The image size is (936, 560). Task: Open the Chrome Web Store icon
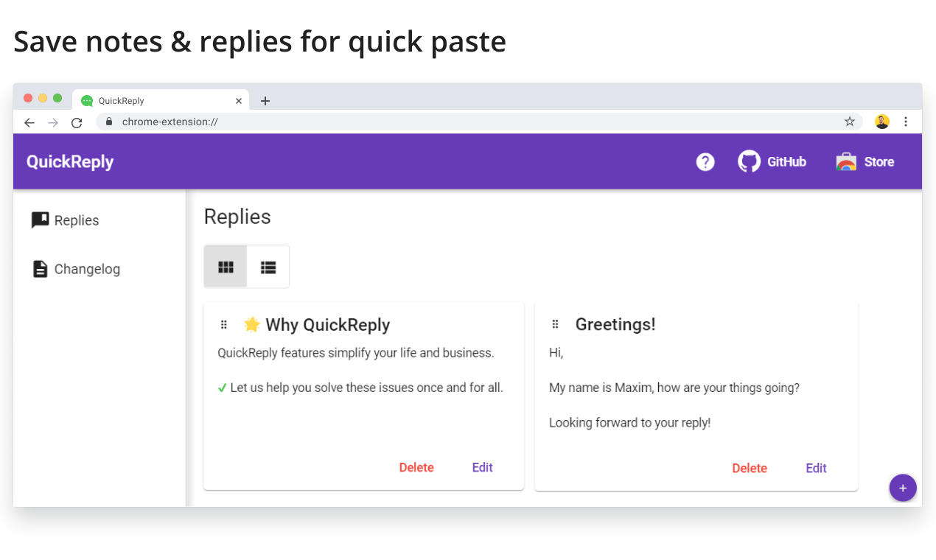845,161
